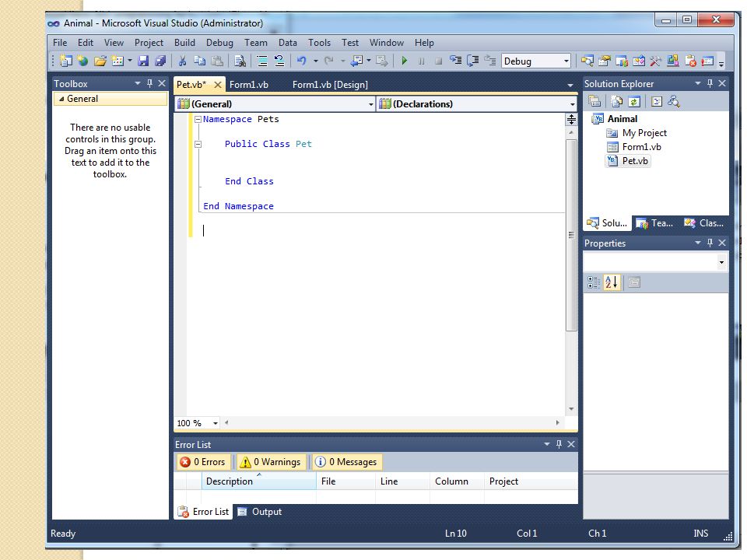The width and height of the screenshot is (747, 560).
Task: Refresh the Solution Explorer
Action: [634, 101]
